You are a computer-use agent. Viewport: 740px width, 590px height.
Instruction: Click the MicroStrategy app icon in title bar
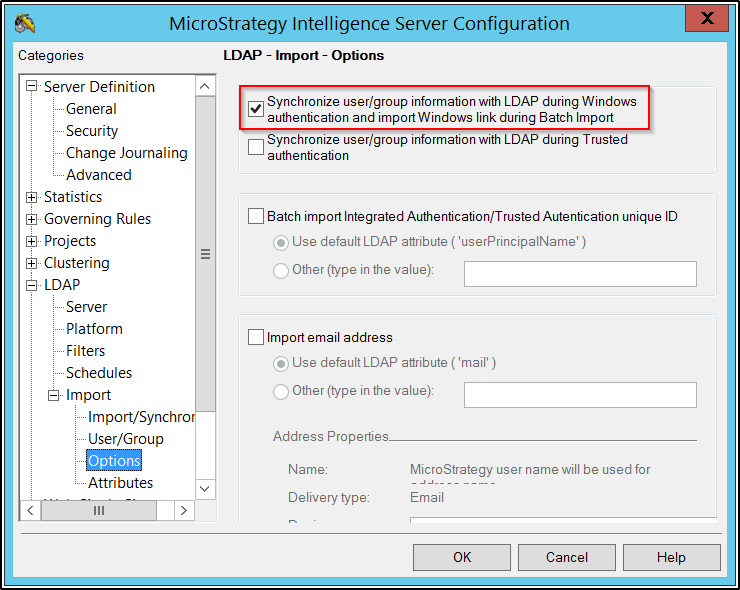tap(25, 24)
